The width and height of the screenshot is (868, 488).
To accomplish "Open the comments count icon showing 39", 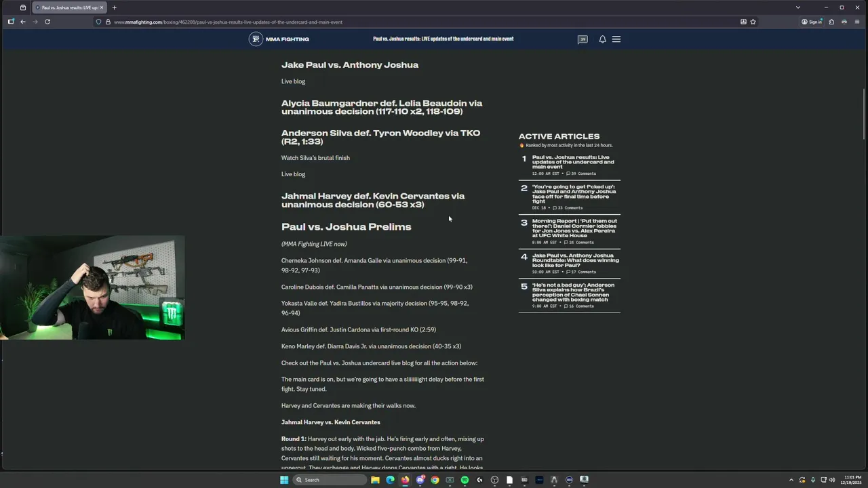I will click(583, 39).
